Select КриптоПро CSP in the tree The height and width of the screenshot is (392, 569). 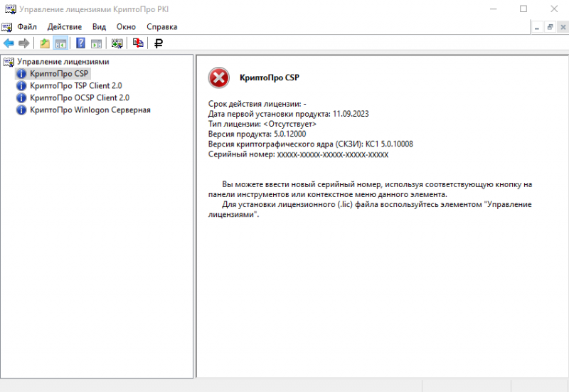point(59,73)
